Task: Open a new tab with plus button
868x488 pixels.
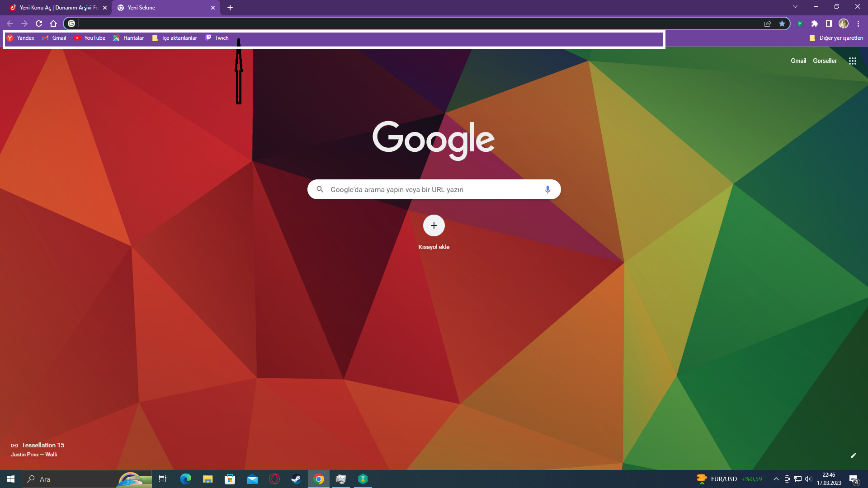Action: (230, 8)
